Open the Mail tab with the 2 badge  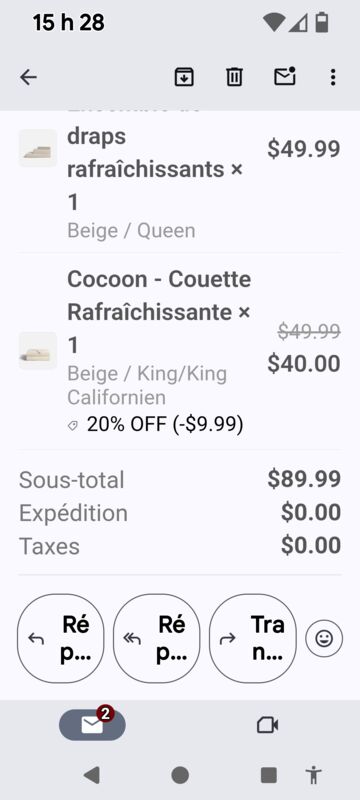(x=92, y=724)
